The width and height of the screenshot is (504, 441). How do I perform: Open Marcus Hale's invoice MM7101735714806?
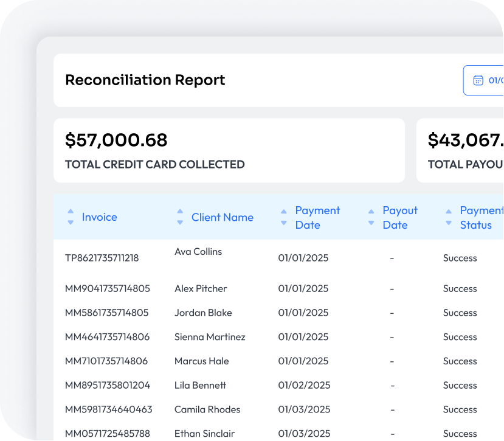pos(106,361)
